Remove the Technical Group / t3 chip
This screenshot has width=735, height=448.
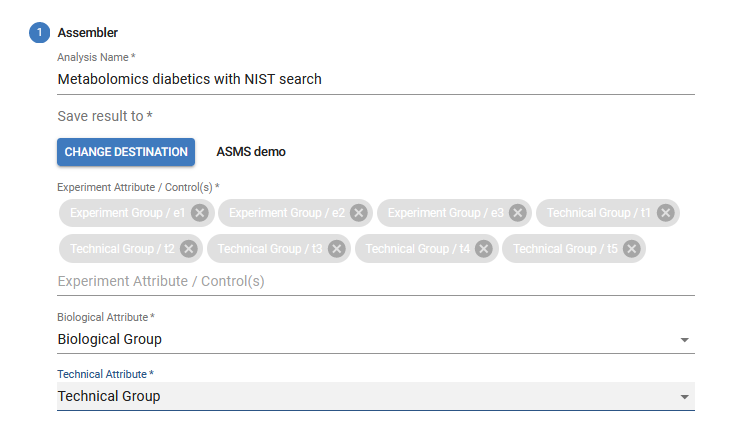(x=336, y=249)
